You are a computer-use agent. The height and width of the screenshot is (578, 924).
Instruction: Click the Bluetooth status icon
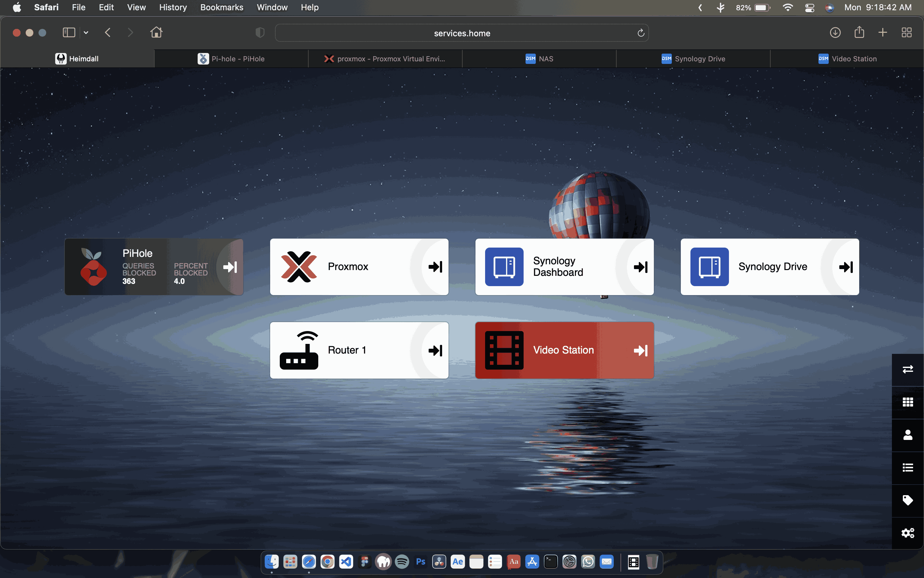pos(720,7)
